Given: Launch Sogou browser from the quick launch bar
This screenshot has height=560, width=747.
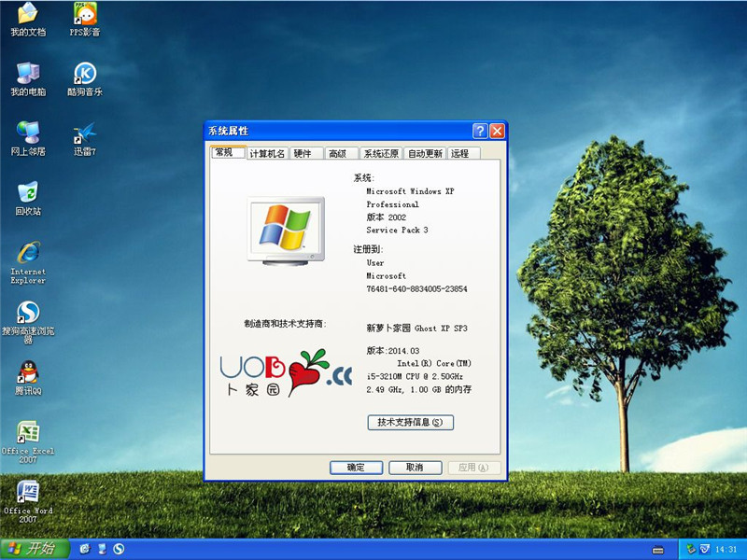Looking at the screenshot, I should 119,549.
